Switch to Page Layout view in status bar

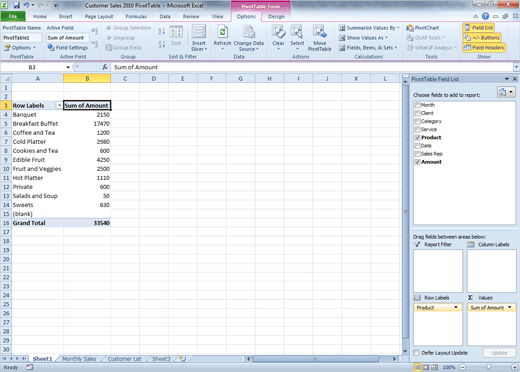click(426, 367)
